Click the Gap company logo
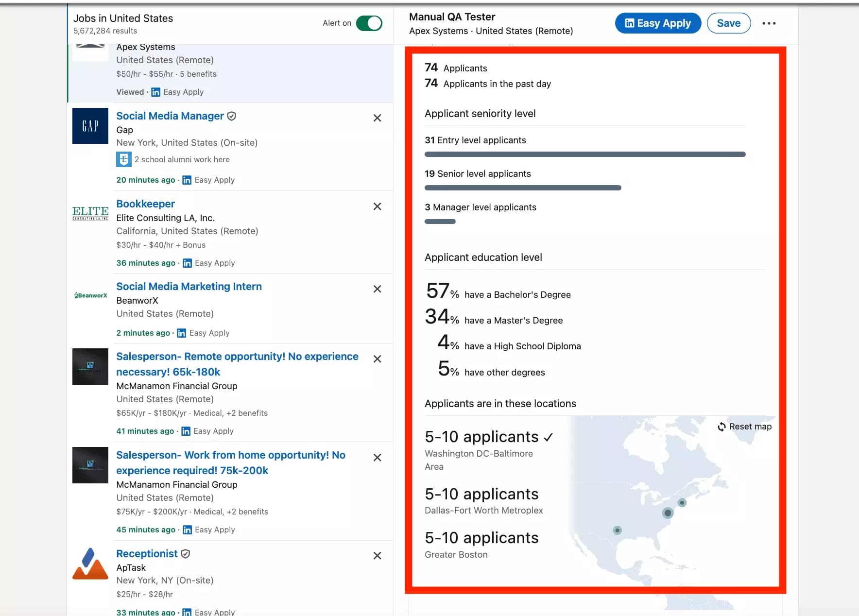Viewport: 859px width, 616px height. [90, 126]
